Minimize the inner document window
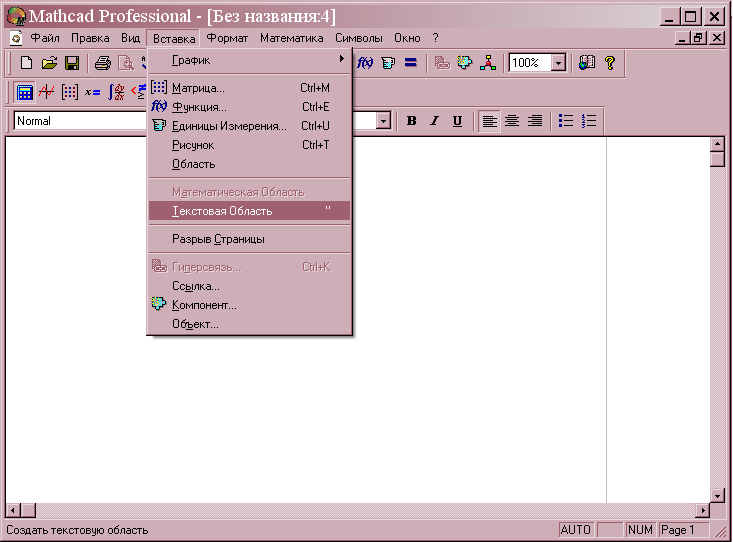Viewport: 733px width, 542px height. click(x=683, y=38)
